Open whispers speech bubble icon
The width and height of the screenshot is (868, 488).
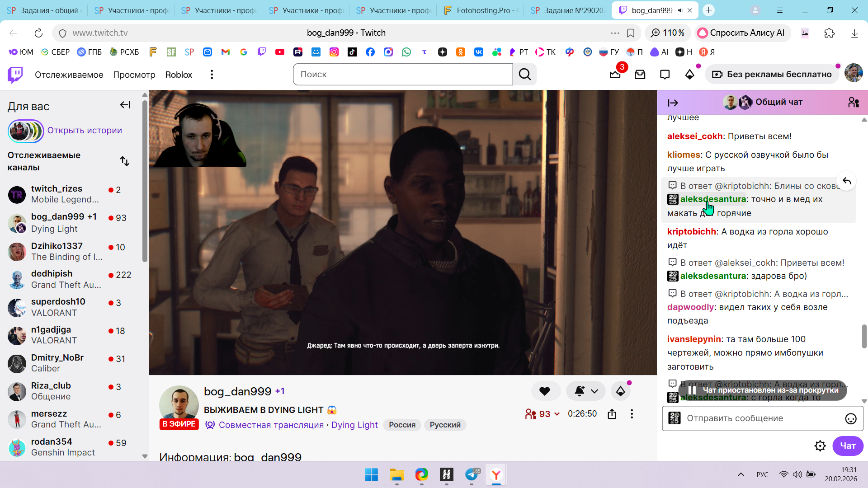665,75
